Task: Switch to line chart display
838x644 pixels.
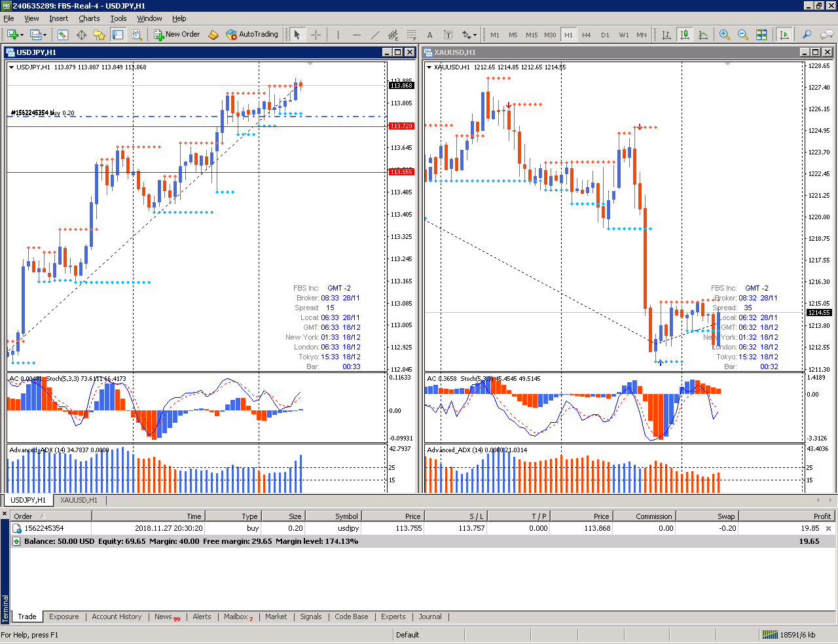Action: (x=702, y=35)
